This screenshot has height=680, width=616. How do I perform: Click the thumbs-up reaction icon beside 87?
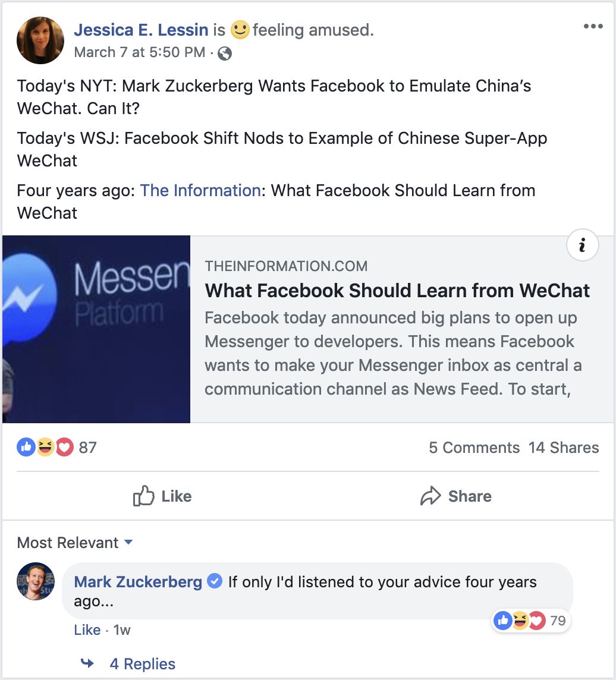click(x=26, y=447)
